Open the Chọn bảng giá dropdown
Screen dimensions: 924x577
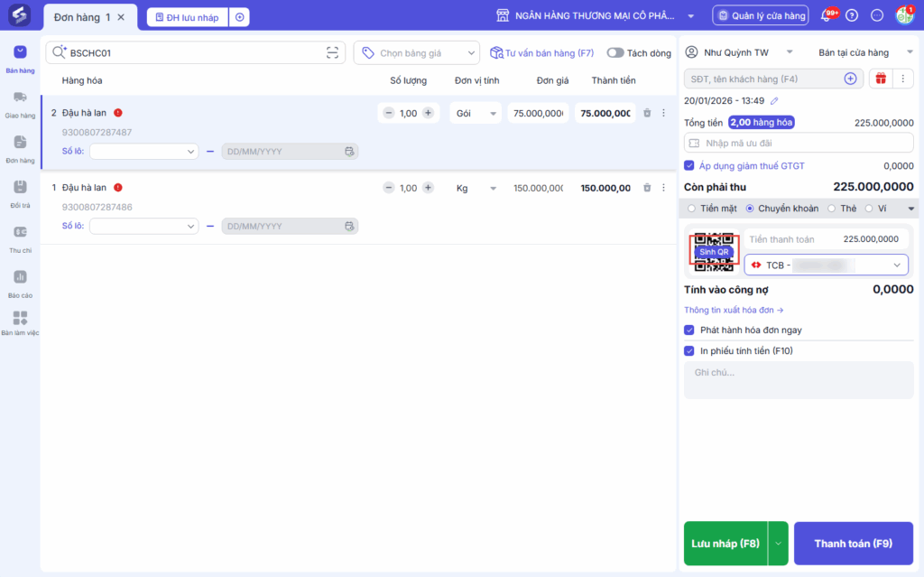click(417, 53)
